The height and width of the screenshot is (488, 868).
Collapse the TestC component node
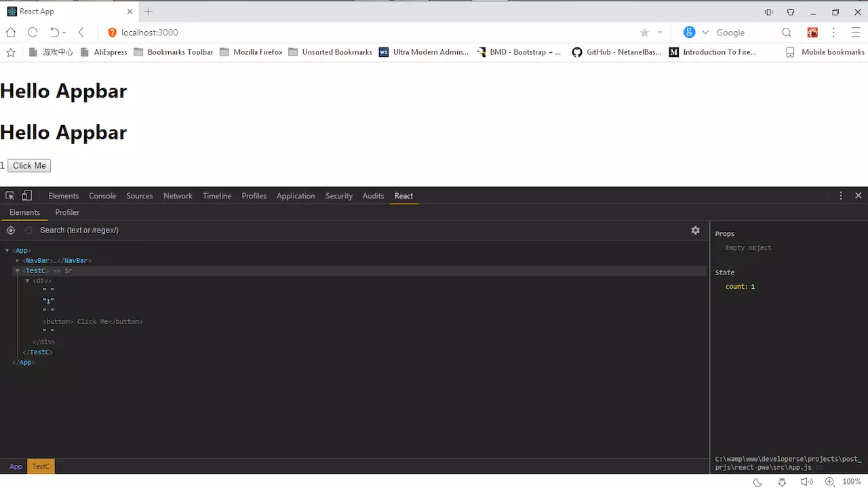pyautogui.click(x=17, y=270)
